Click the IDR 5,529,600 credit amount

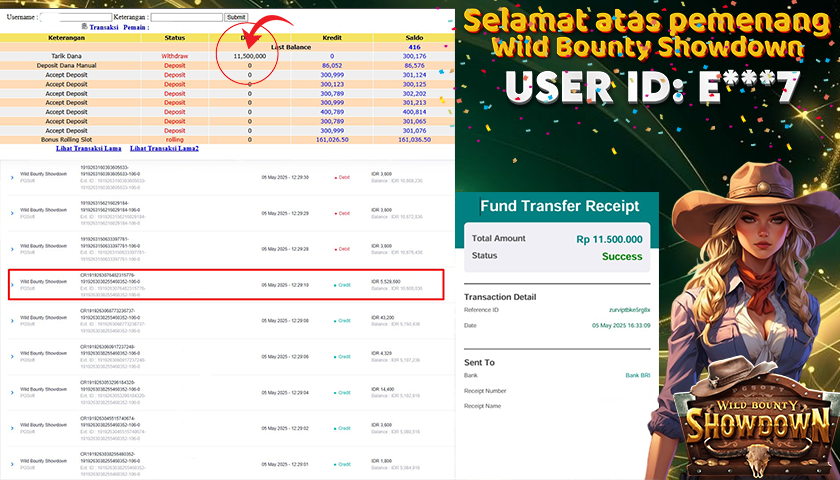[386, 282]
